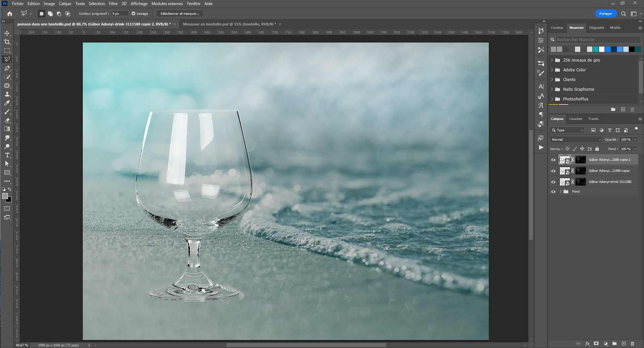Image resolution: width=644 pixels, height=348 pixels.
Task: Open the Filtre menu
Action: pos(113,4)
